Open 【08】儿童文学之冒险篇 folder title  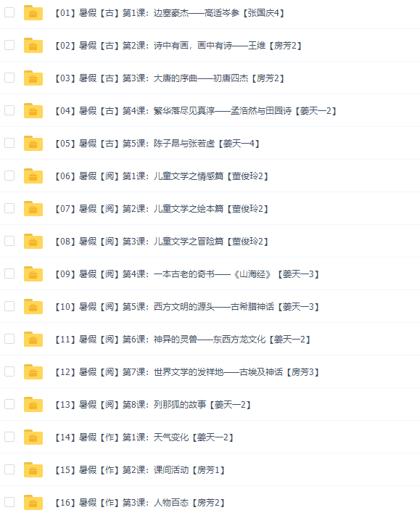tap(162, 242)
